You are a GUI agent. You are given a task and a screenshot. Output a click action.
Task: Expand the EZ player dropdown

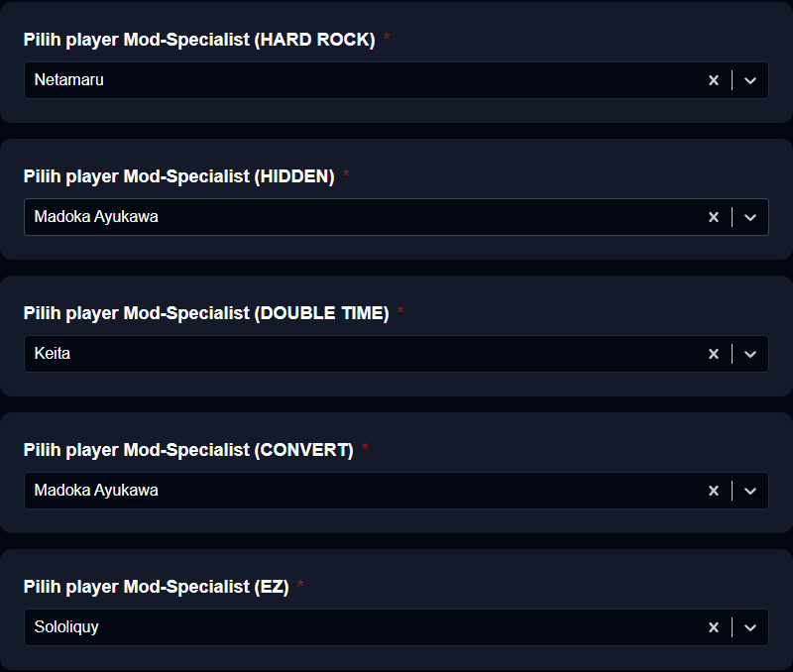[x=750, y=627]
